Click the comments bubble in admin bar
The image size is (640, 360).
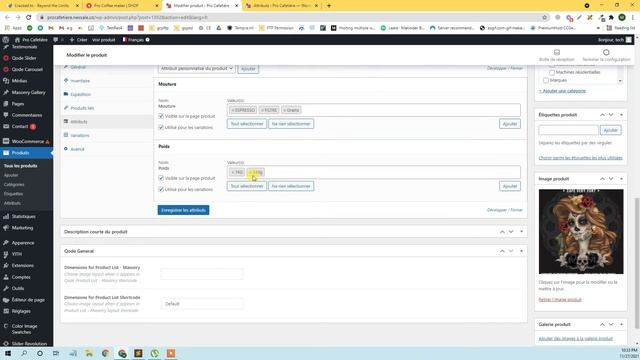(56, 40)
